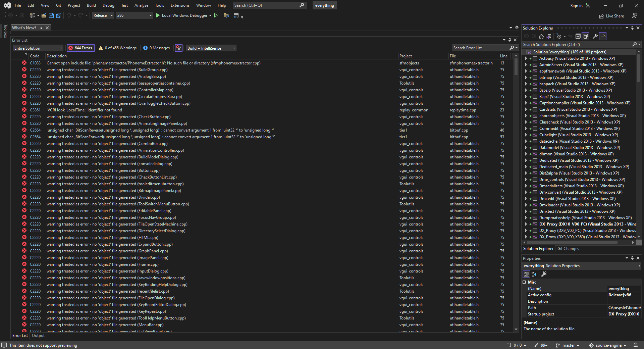644x349 pixels.
Task: Click inside the Search Error List field
Action: click(x=480, y=48)
